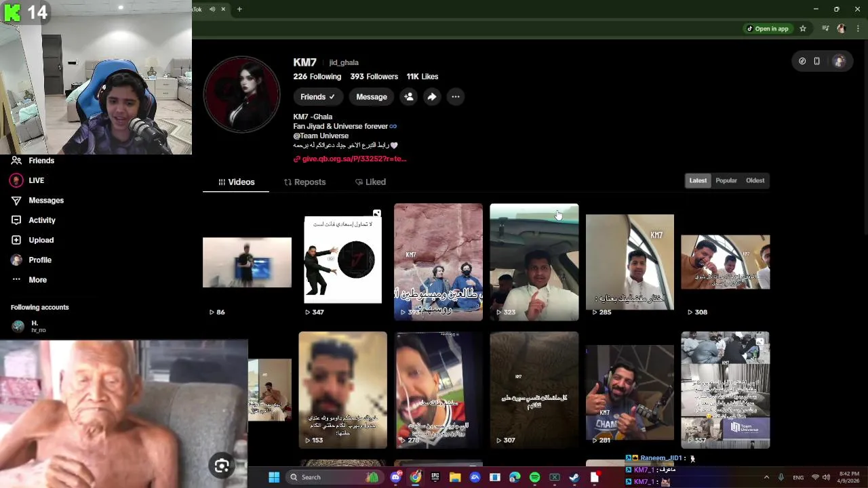868x488 pixels.
Task: Bookmark this page with the star icon
Action: click(x=803, y=28)
